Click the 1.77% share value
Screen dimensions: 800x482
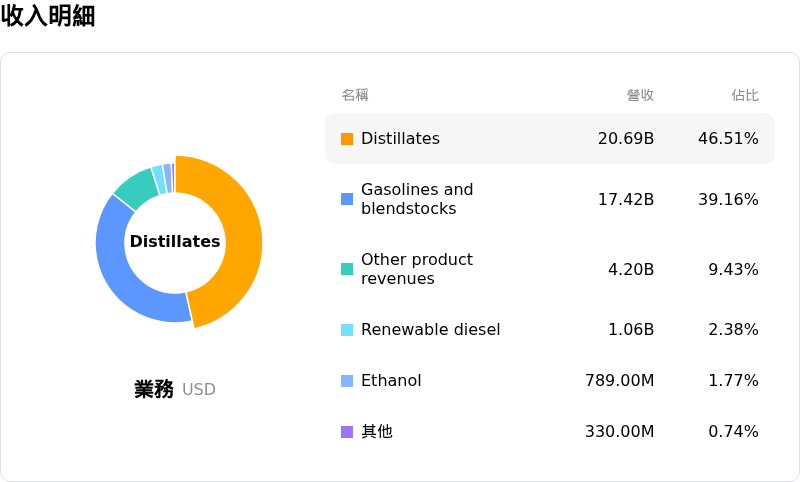(733, 380)
